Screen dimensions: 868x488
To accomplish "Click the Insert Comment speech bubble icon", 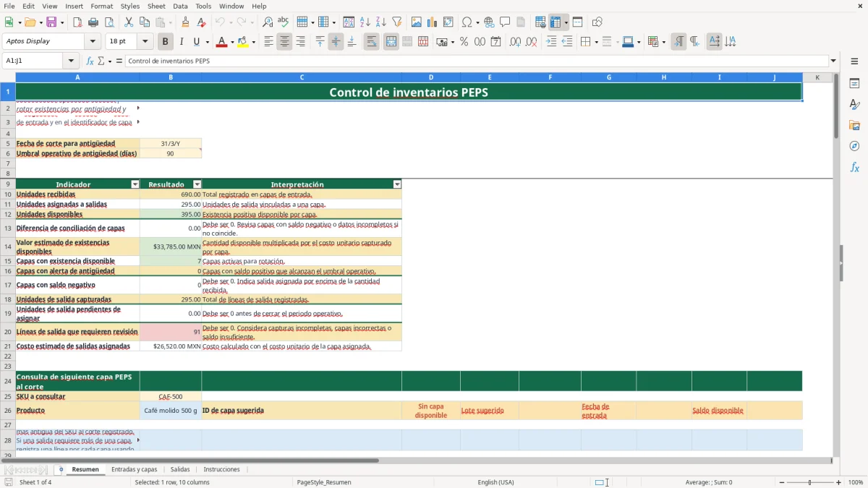I will tap(505, 22).
